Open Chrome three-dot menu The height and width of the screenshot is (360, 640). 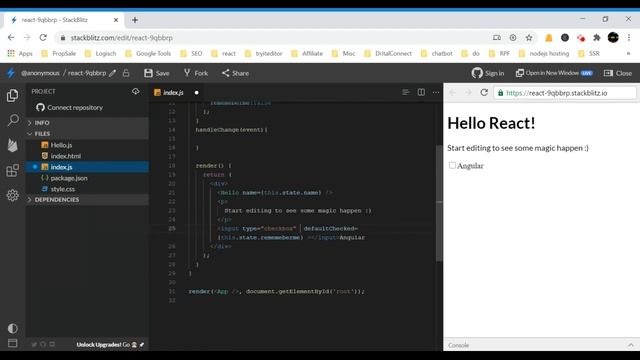[629, 38]
